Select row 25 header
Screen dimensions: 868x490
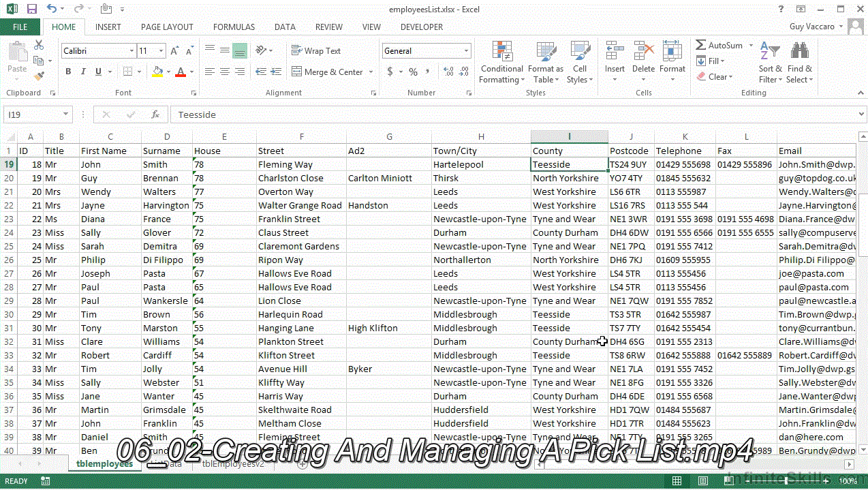click(x=9, y=246)
